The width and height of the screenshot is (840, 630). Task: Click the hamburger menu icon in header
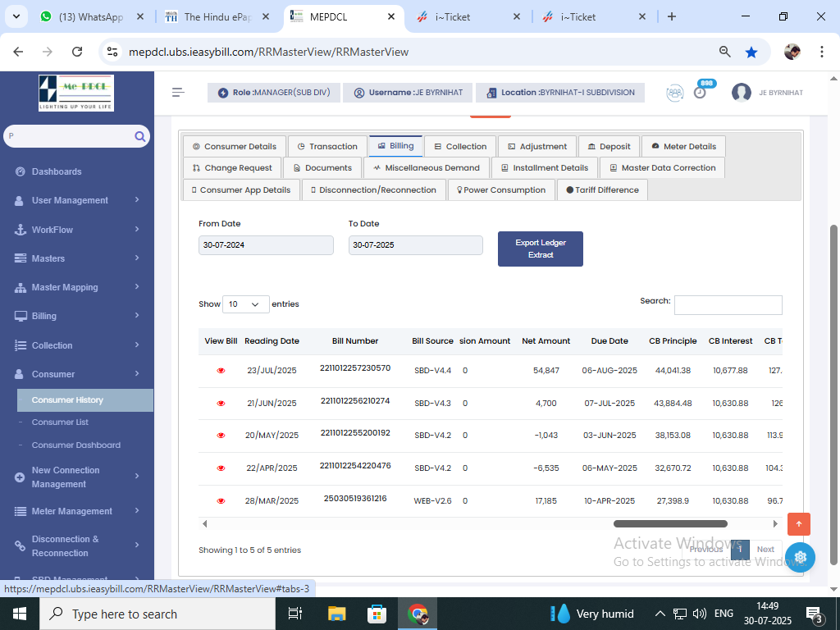[178, 93]
